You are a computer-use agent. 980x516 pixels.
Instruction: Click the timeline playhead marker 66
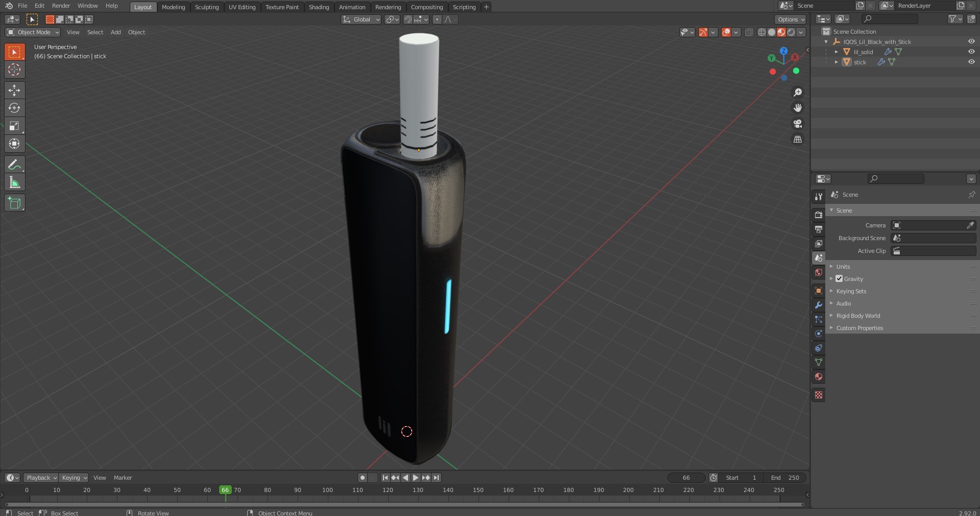(x=225, y=490)
